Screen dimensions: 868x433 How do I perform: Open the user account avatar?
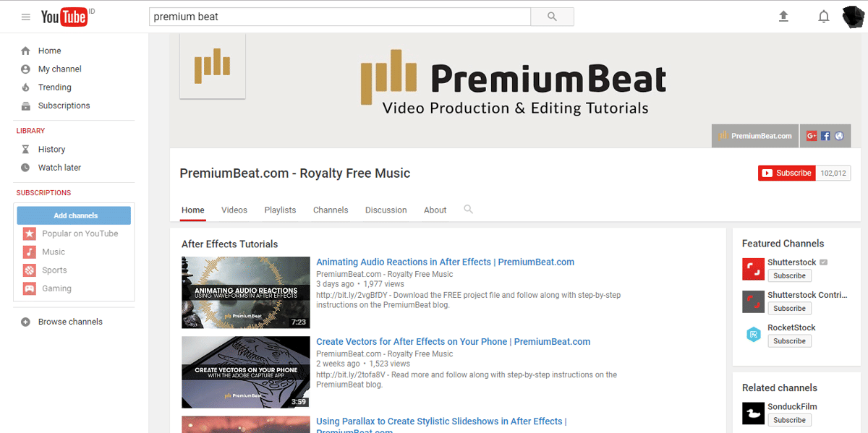click(x=854, y=17)
